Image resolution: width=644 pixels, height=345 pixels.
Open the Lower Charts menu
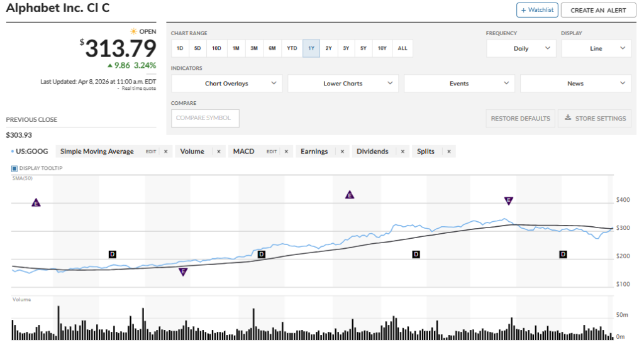[x=343, y=84]
